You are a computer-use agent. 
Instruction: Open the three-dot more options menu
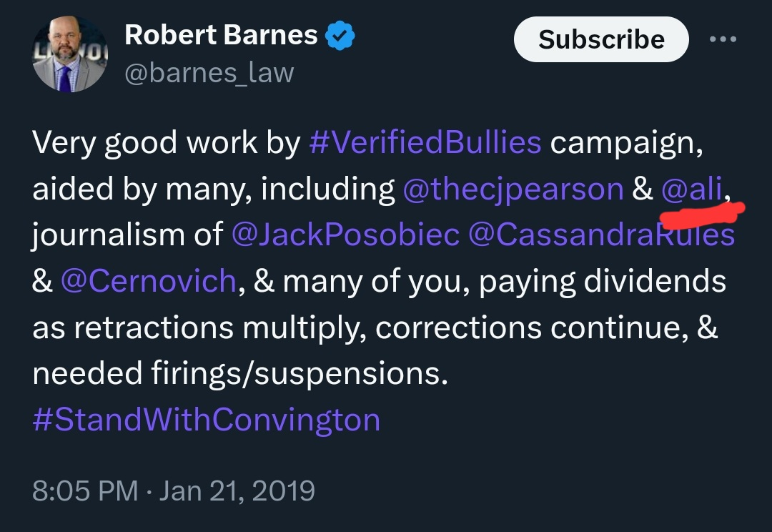click(x=723, y=39)
